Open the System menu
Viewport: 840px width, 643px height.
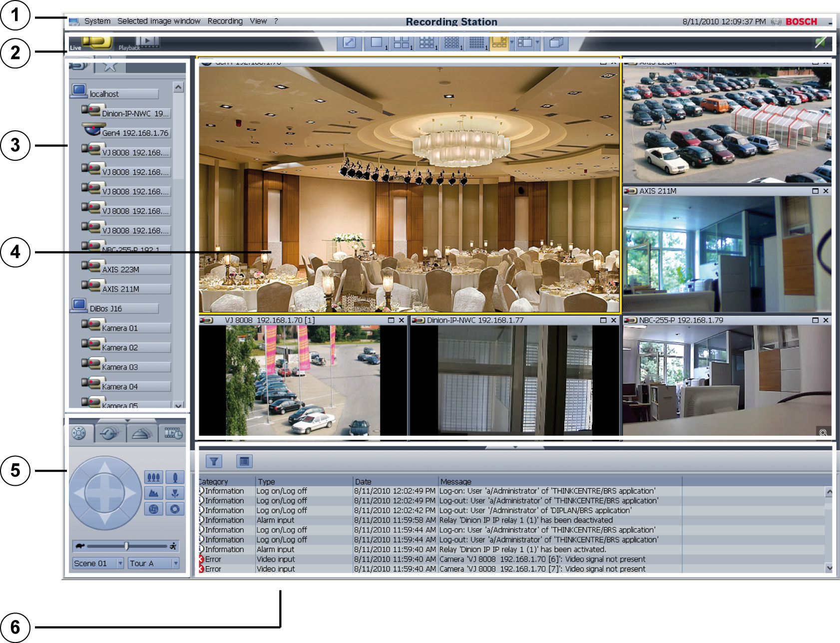(x=97, y=21)
